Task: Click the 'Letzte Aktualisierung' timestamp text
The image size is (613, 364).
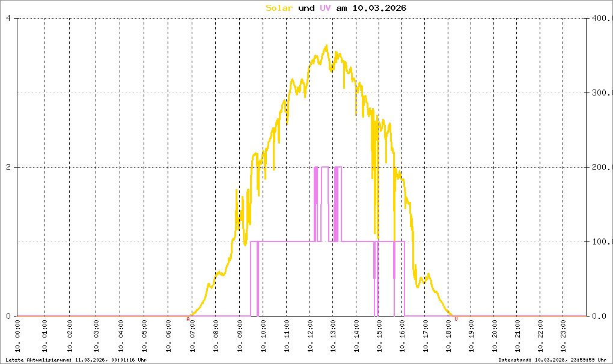Action: point(76,360)
